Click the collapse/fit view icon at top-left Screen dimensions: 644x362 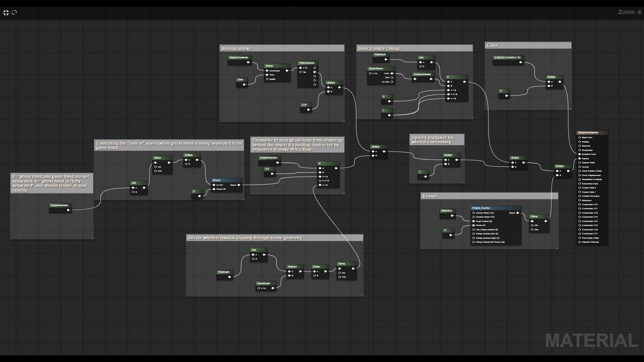tap(6, 13)
